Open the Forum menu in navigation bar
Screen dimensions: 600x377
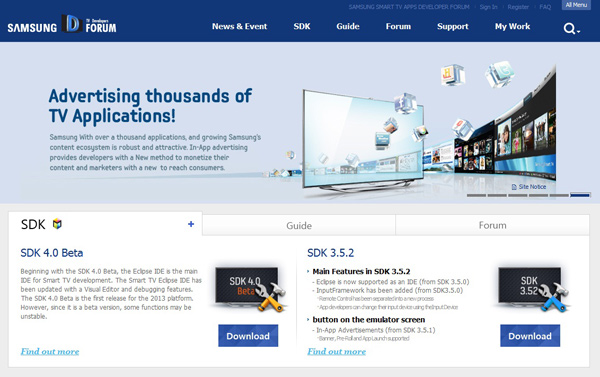point(398,26)
